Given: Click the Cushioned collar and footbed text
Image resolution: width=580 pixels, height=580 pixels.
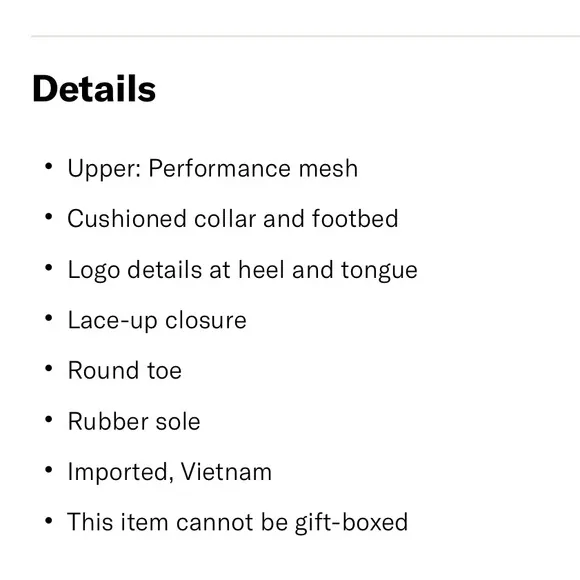Looking at the screenshot, I should click(233, 218).
